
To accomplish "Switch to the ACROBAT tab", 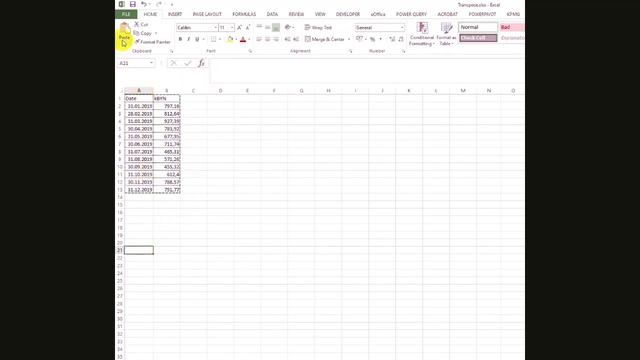I will coord(447,14).
